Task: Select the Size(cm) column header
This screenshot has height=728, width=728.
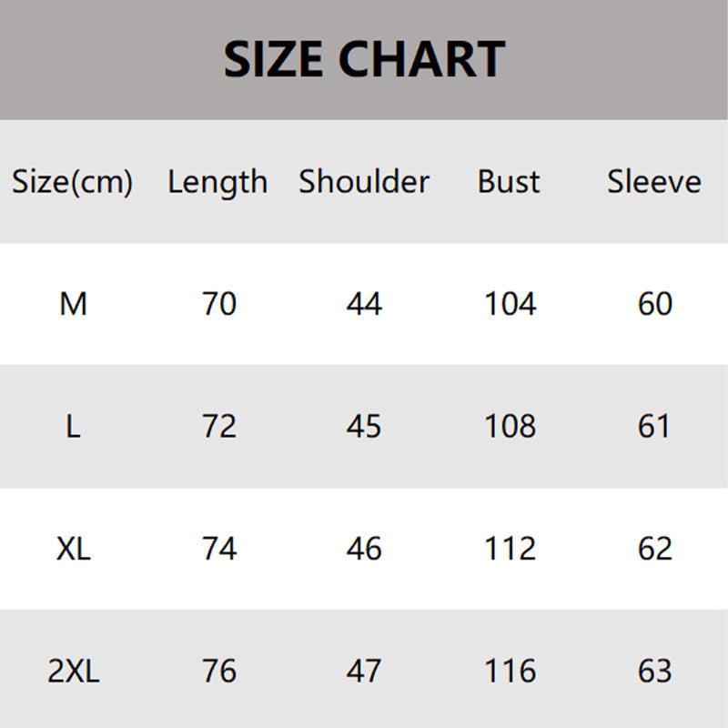Action: [x=73, y=182]
